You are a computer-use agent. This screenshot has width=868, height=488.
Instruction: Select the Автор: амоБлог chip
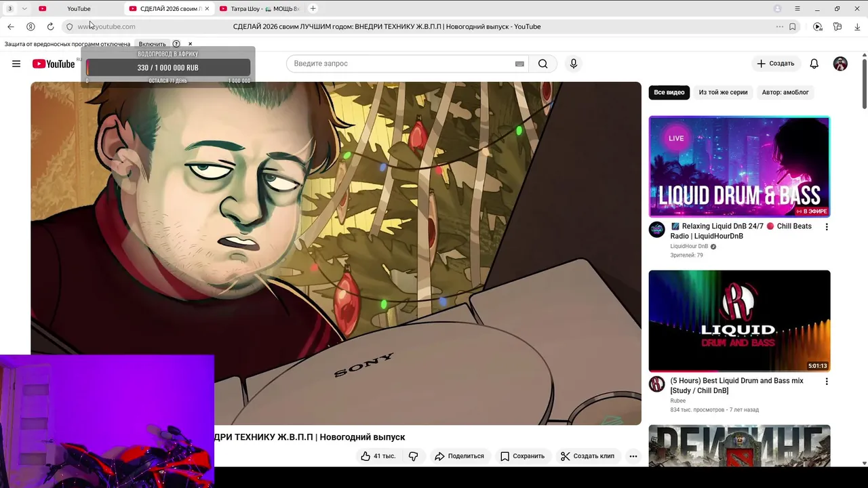[x=785, y=92]
